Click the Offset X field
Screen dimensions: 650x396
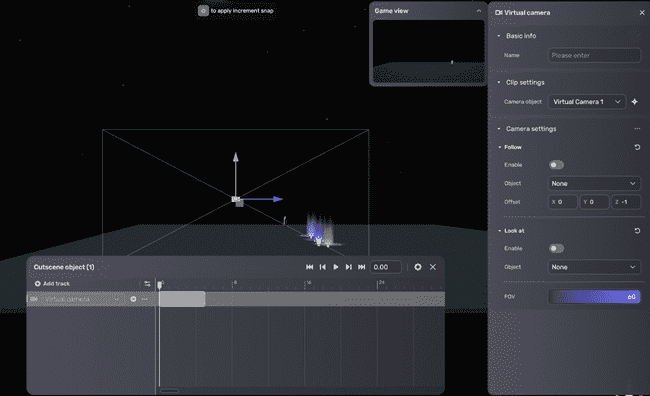click(x=563, y=202)
